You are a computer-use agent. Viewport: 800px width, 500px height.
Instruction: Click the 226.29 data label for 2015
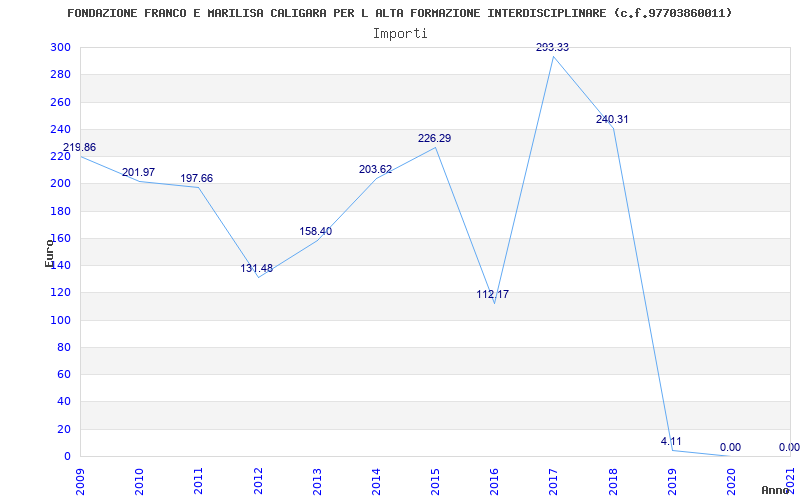tap(434, 138)
